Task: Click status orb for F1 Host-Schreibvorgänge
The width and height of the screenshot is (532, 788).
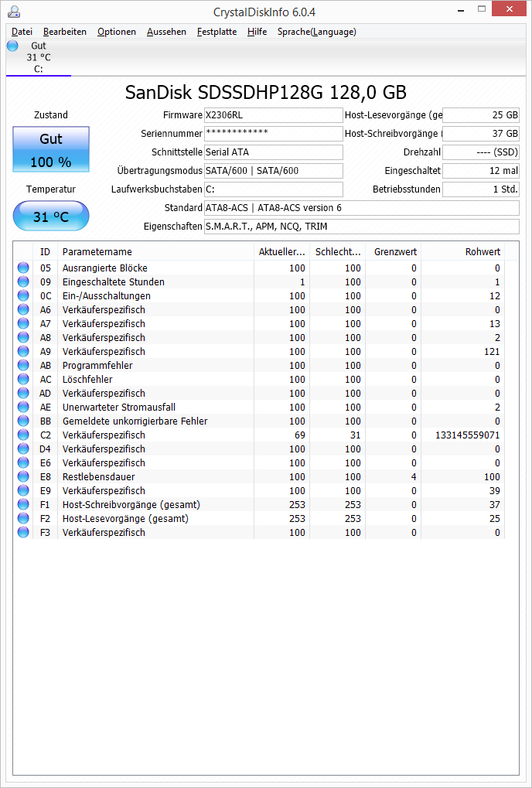Action: (x=23, y=504)
